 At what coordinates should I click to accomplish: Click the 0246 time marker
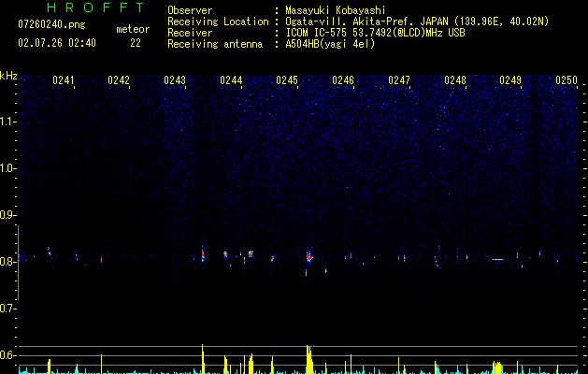click(x=343, y=79)
